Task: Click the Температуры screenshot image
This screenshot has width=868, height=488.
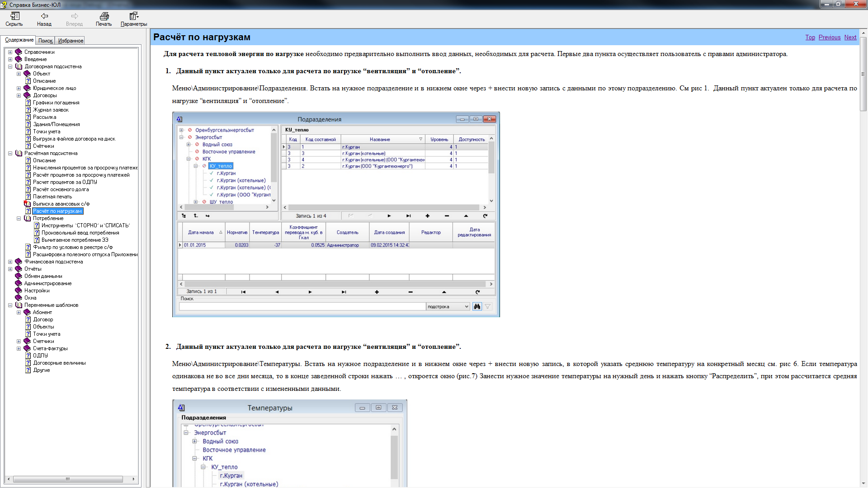Action: 290,444
